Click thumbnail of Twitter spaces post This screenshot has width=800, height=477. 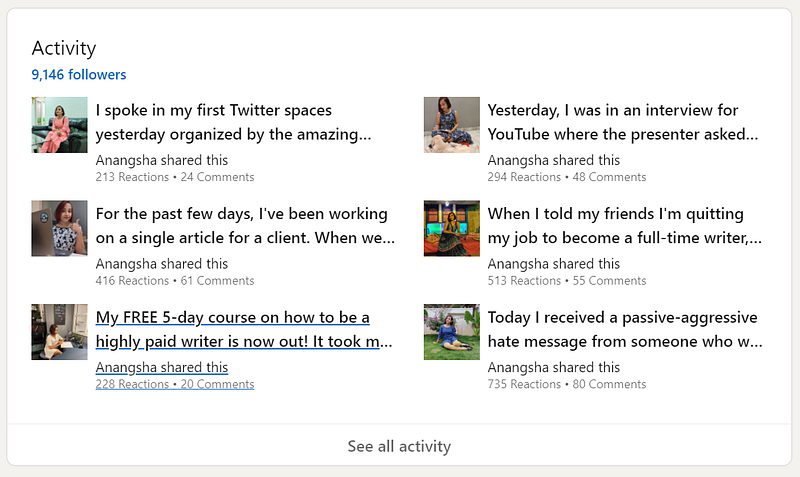[x=59, y=125]
